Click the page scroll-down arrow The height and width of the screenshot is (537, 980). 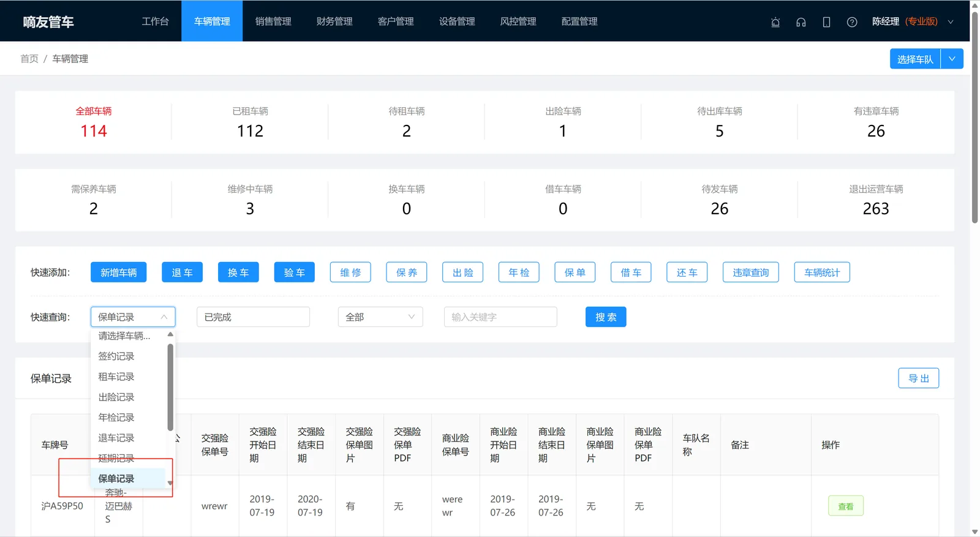point(974,532)
